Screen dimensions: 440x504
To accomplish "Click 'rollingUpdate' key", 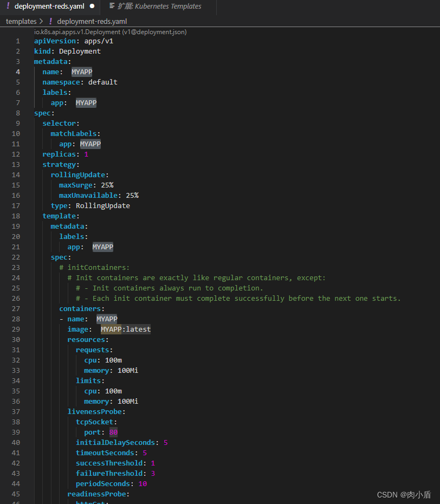I will [78, 175].
